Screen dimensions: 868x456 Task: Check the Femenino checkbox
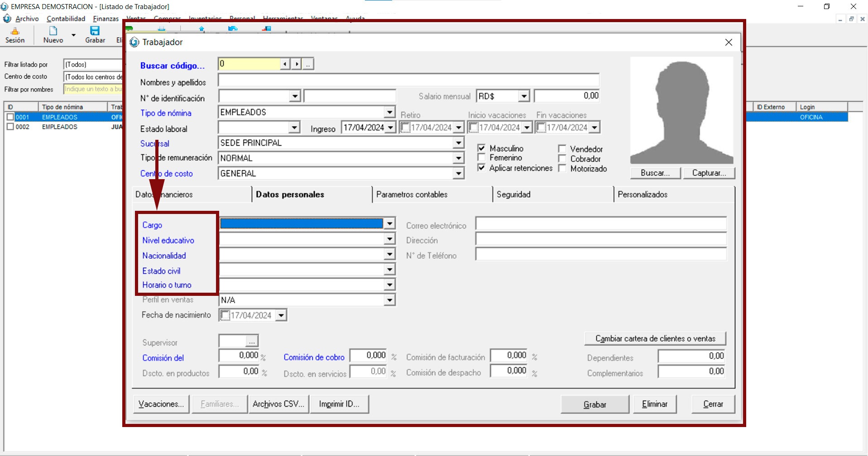[x=482, y=157]
